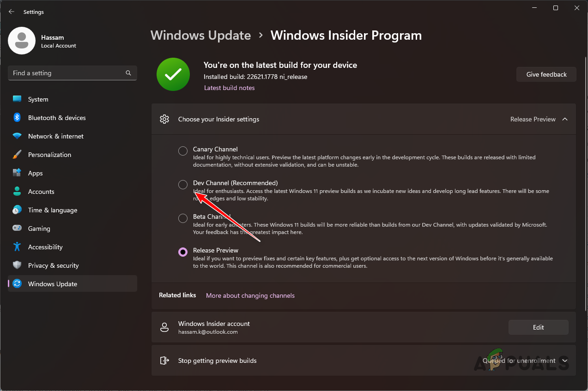
Task: Enable the Dev Channel
Action: (182, 184)
